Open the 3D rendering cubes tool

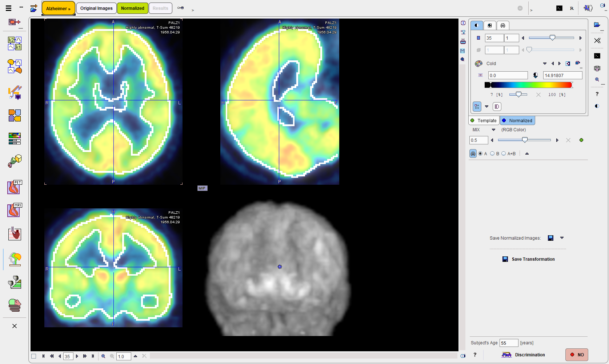pos(15,161)
